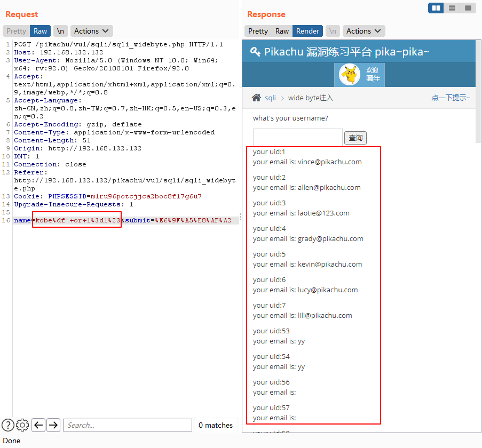Click the Pikachu 漏洞练习平台 title
This screenshot has width=482, height=448.
(x=346, y=52)
